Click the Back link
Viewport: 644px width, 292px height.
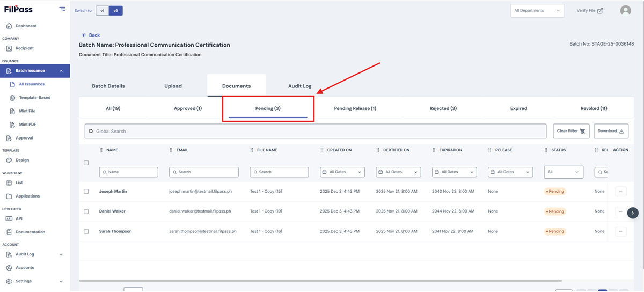(x=91, y=35)
